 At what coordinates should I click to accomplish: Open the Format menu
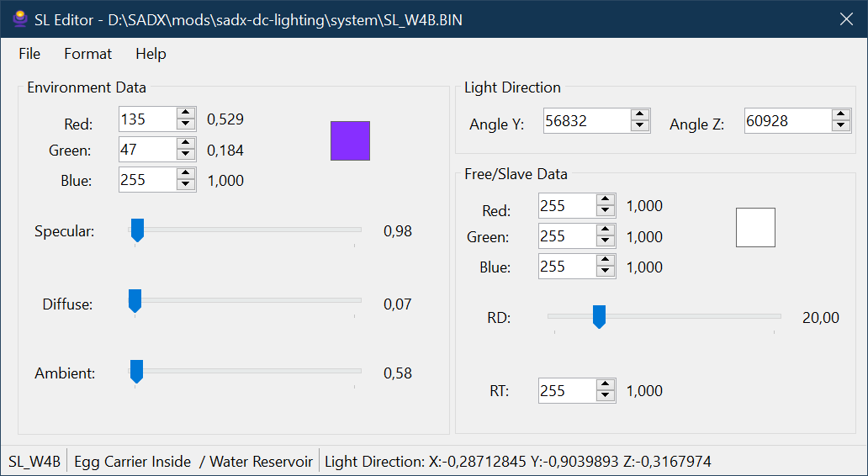tap(87, 54)
